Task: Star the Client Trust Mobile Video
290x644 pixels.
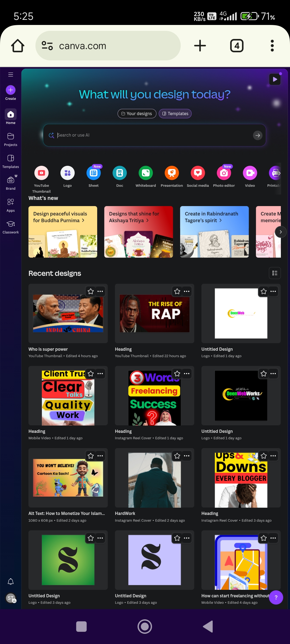Action: click(x=91, y=374)
